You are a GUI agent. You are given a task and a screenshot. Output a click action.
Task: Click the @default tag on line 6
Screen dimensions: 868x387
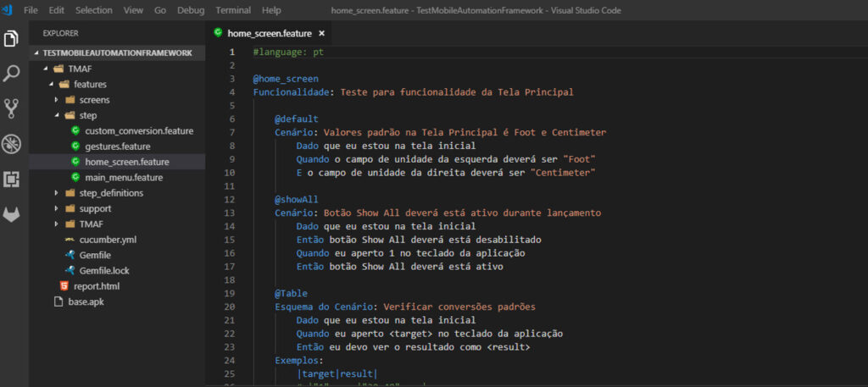[297, 119]
